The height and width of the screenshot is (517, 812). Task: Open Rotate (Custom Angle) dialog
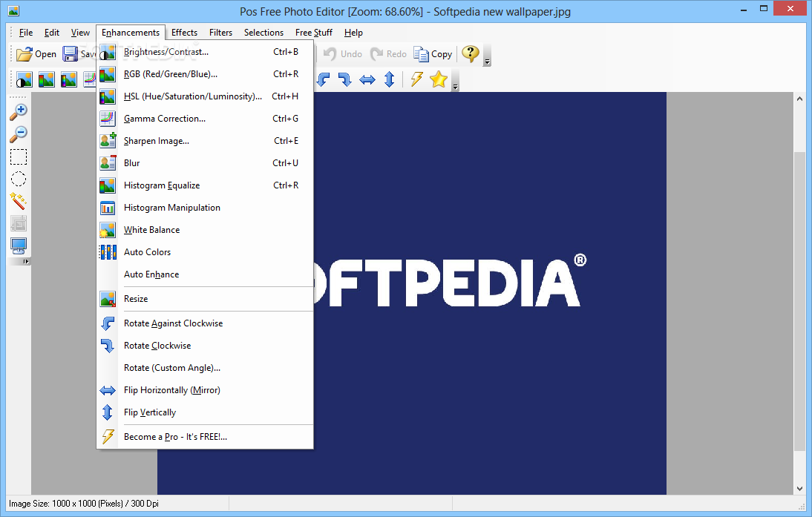(205, 367)
